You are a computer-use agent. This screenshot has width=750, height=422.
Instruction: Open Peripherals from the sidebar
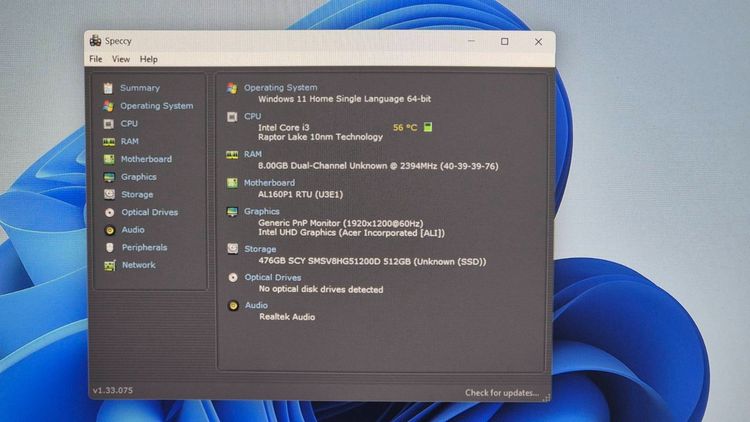144,247
